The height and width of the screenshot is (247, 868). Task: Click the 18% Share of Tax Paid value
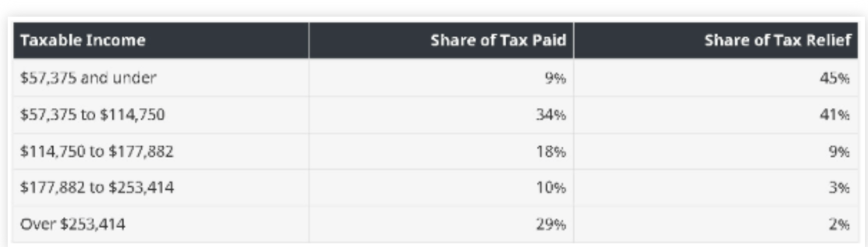[x=551, y=152]
